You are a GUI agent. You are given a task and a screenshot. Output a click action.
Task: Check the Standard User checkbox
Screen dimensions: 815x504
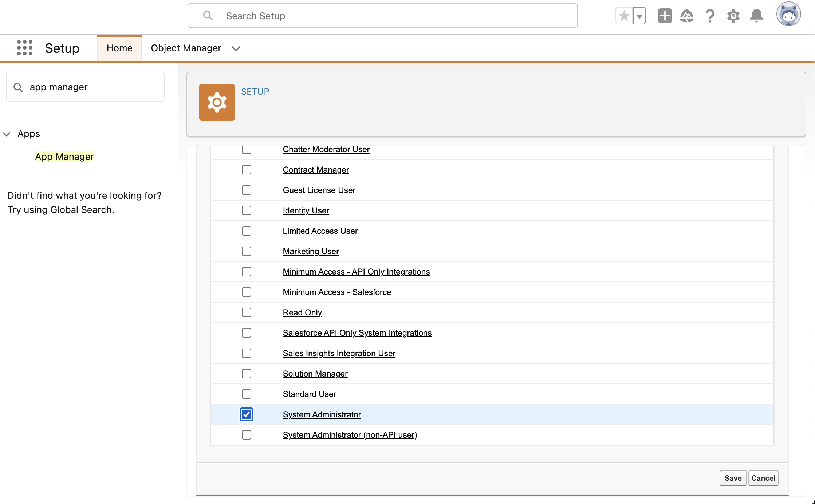[x=247, y=394]
